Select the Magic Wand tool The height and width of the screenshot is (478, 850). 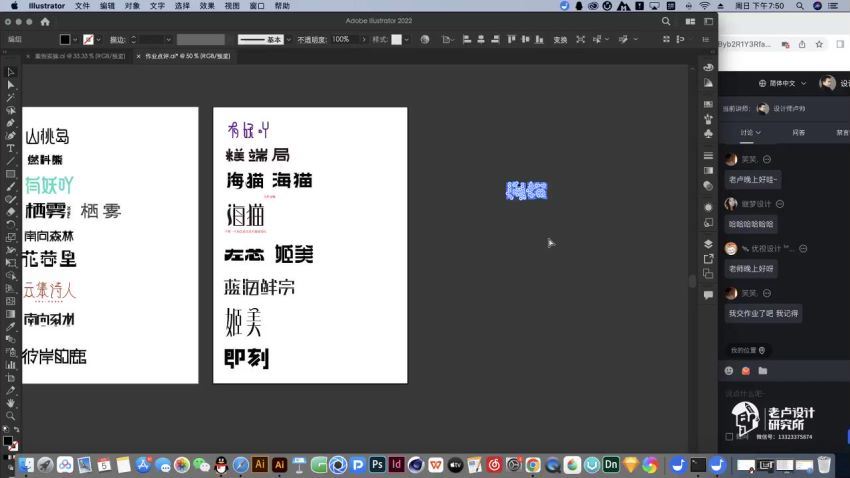coord(10,98)
